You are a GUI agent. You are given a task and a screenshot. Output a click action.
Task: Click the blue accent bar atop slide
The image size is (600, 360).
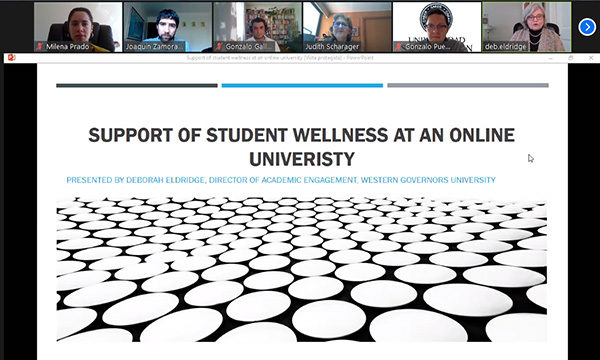coord(302,86)
